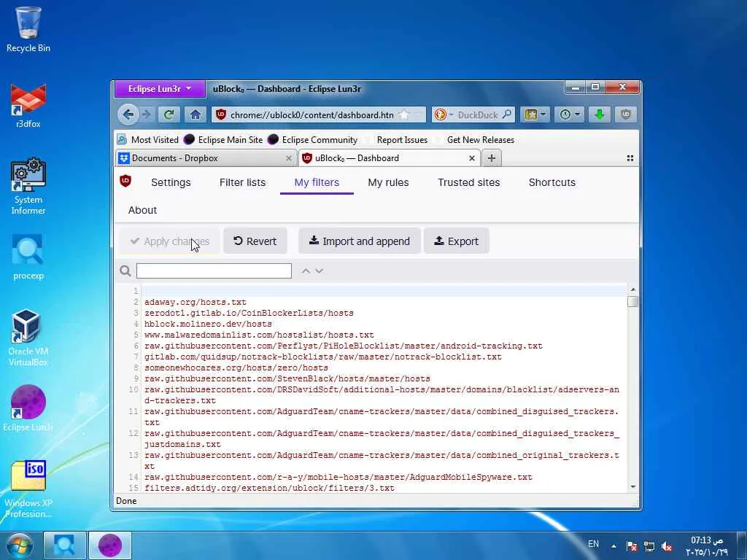Show hidden tray icons arrow

click(x=614, y=546)
